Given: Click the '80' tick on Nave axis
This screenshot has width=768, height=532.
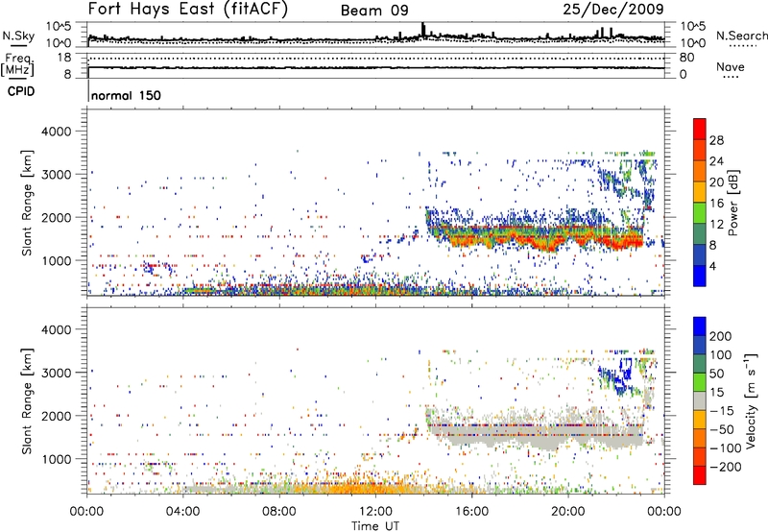Looking at the screenshot, I should (686, 58).
